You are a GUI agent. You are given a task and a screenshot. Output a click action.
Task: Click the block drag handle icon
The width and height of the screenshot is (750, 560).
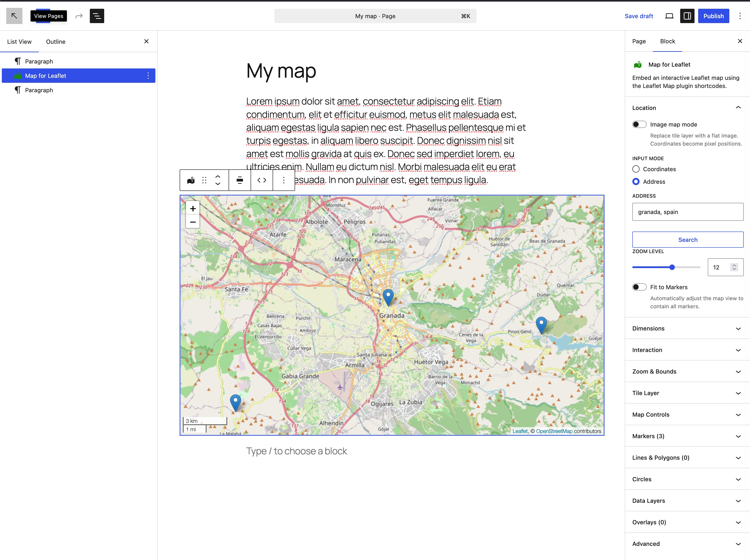pyautogui.click(x=204, y=180)
